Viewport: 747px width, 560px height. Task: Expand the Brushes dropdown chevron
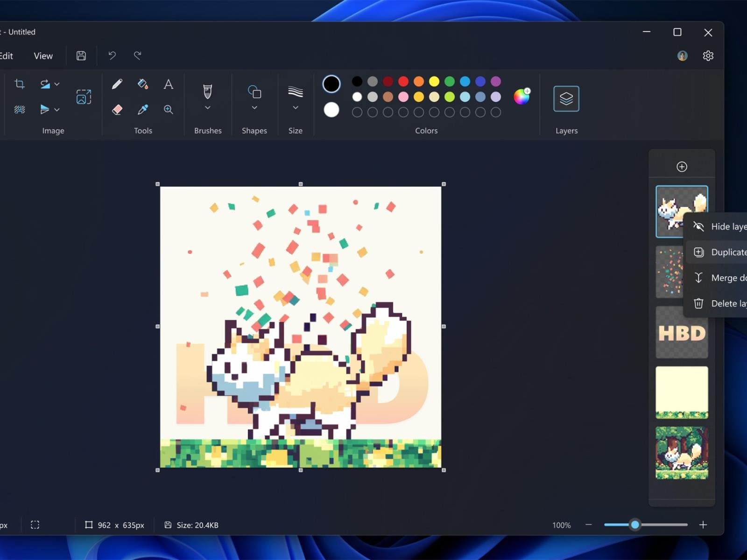[208, 108]
